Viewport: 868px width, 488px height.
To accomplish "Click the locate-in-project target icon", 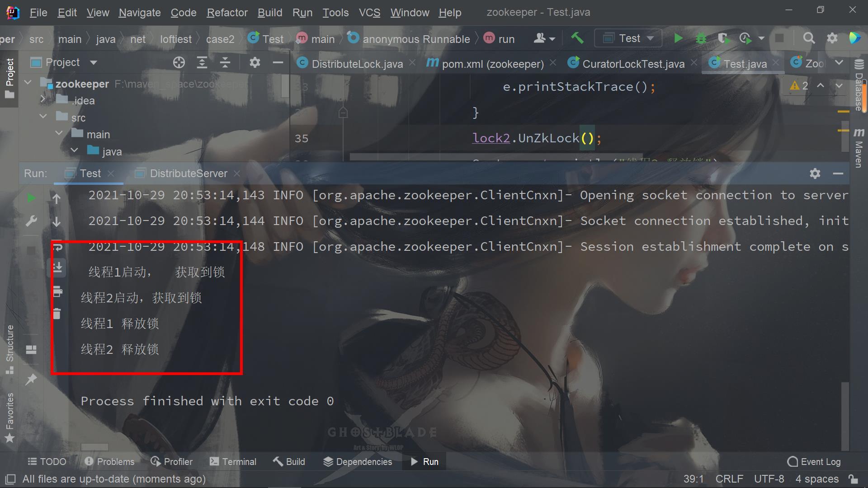I will (x=179, y=62).
